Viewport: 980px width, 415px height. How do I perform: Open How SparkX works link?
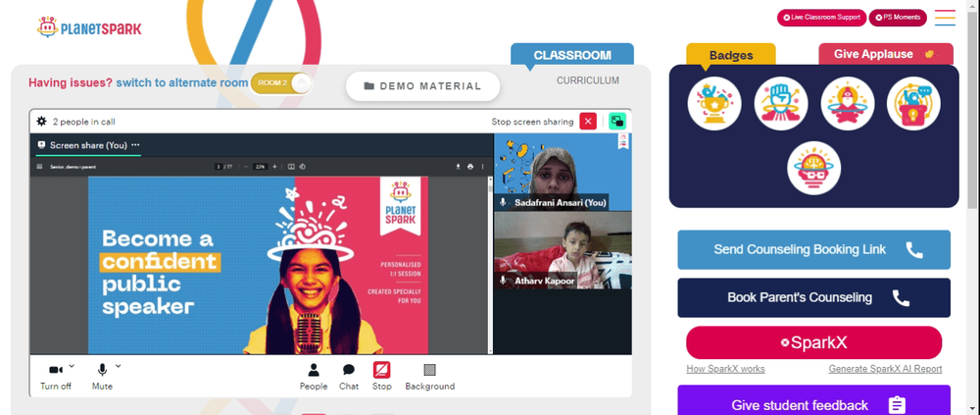coord(725,369)
